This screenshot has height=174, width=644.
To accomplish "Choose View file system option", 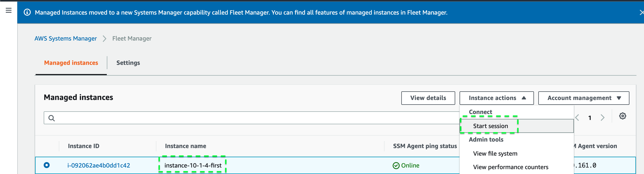I will (495, 153).
